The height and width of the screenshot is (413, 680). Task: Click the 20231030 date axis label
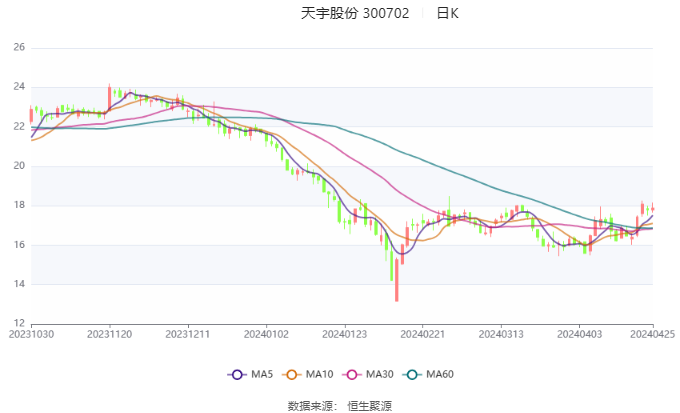31,334
